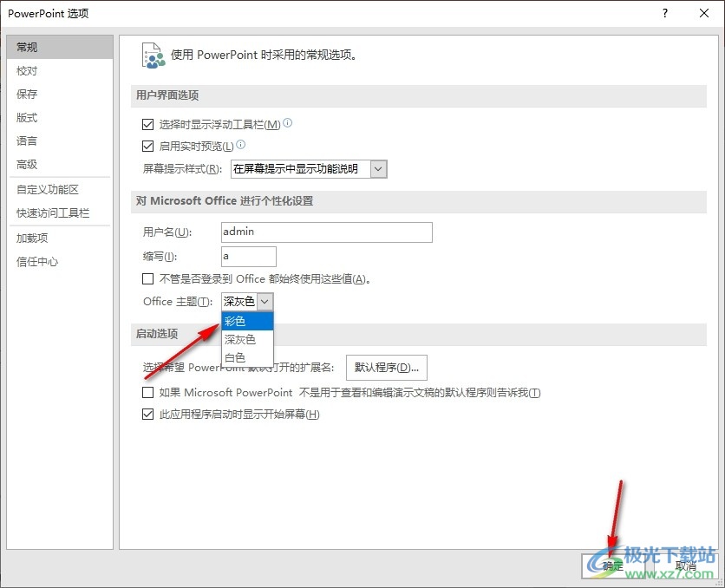
Task: Click the help question mark icon
Action: [x=665, y=13]
